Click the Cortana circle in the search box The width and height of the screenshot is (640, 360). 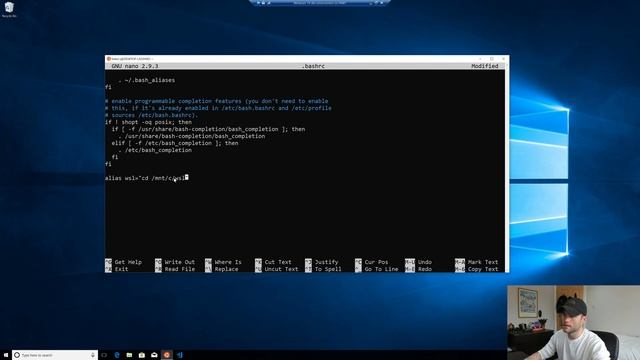pos(17,355)
